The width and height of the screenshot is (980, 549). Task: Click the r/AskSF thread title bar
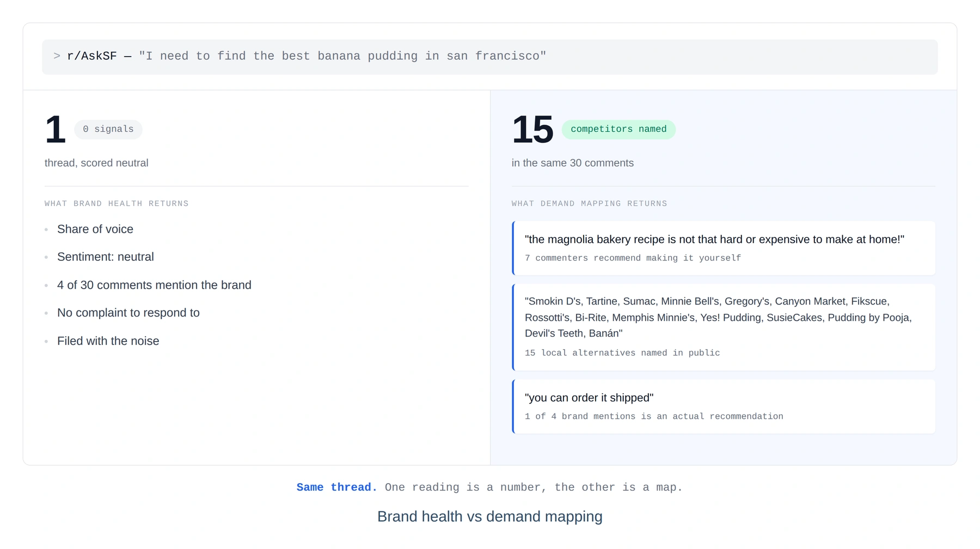[x=489, y=57]
